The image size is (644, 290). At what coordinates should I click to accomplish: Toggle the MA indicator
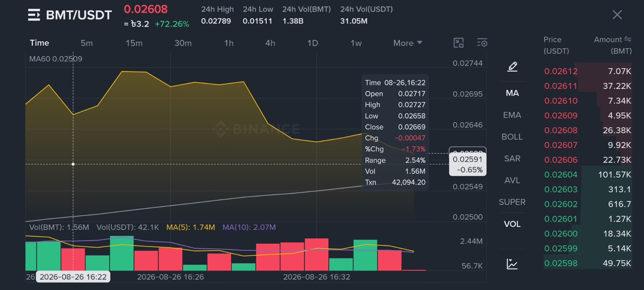(512, 93)
